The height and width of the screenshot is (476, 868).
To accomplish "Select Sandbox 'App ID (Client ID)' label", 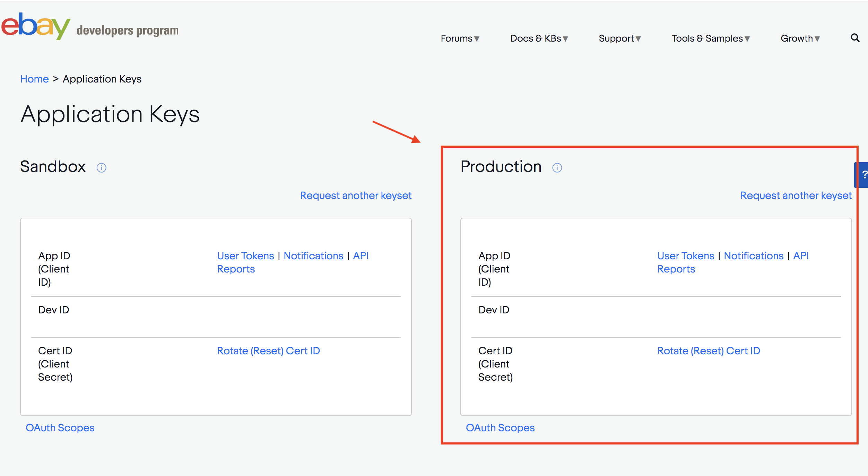I will coord(54,269).
